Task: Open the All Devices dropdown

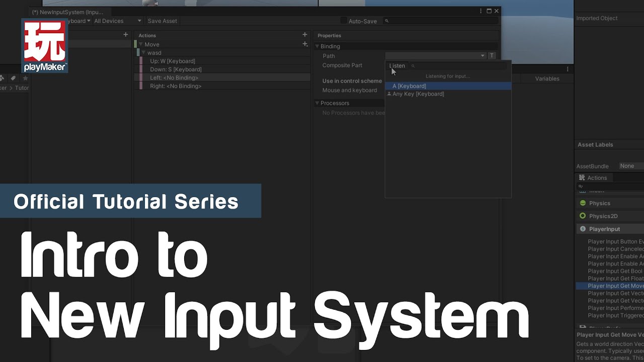Action: tap(118, 21)
